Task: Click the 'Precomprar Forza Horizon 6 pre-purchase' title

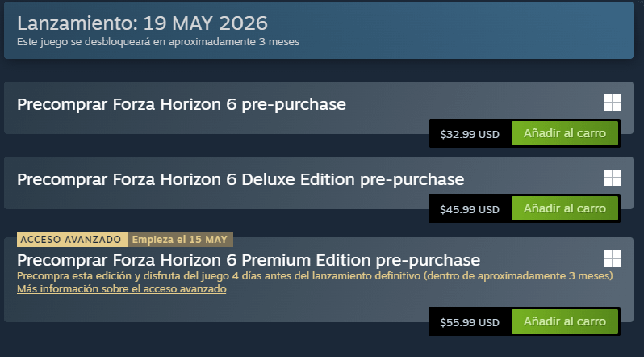Action: pyautogui.click(x=181, y=105)
